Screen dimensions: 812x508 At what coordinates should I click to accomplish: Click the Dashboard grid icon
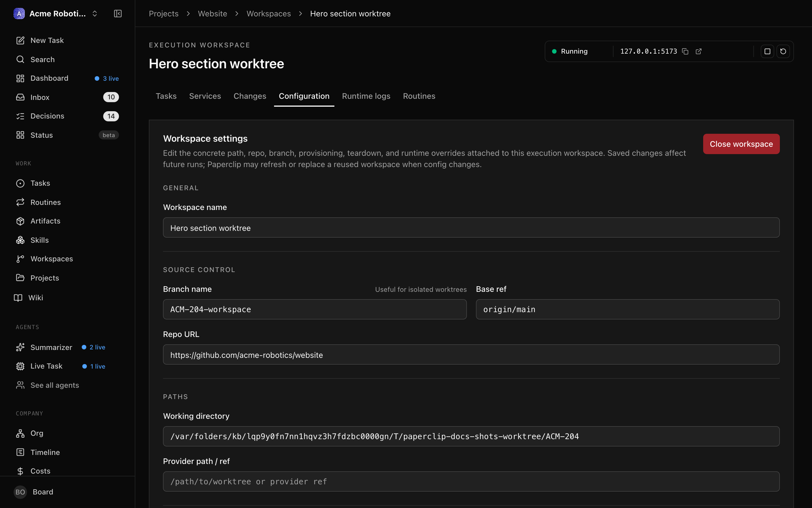coord(20,78)
